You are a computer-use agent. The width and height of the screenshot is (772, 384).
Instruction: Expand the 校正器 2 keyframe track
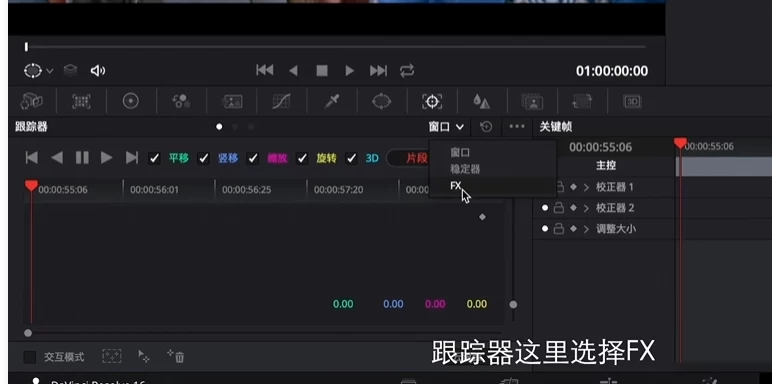pyautogui.click(x=586, y=208)
